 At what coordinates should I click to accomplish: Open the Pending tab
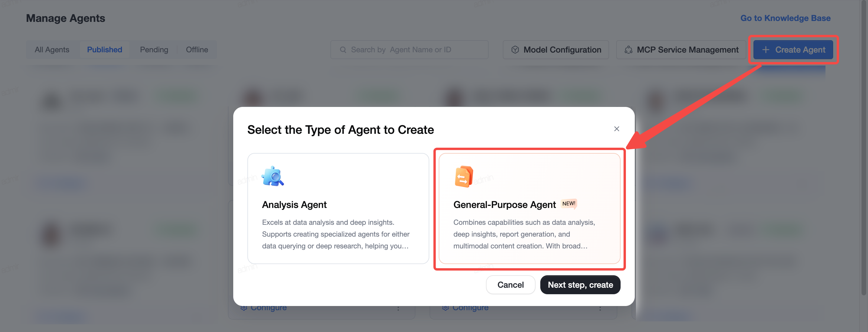(x=154, y=50)
